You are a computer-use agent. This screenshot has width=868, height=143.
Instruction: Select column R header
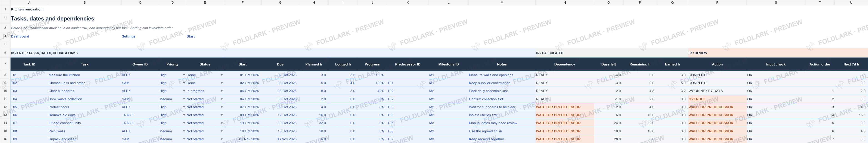tap(717, 2)
